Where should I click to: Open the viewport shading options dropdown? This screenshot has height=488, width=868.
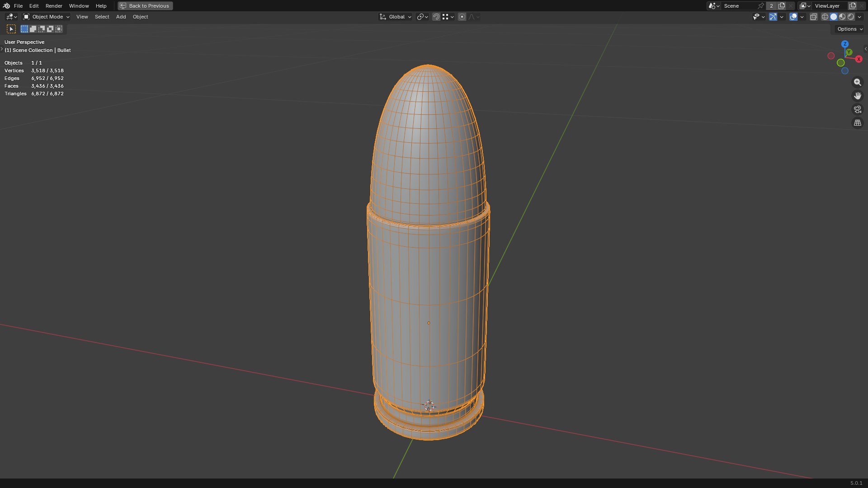tap(859, 17)
